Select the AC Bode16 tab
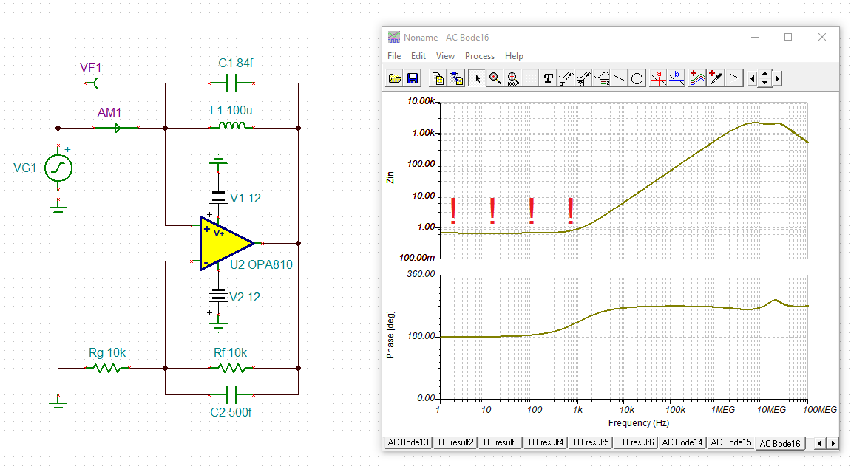This screenshot has height=469, width=868. (x=779, y=444)
